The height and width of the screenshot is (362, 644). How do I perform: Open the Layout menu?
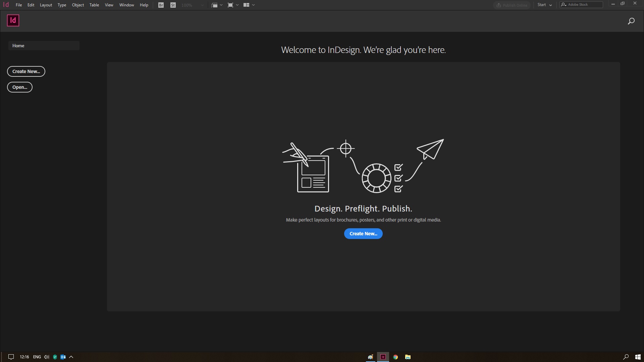point(46,5)
